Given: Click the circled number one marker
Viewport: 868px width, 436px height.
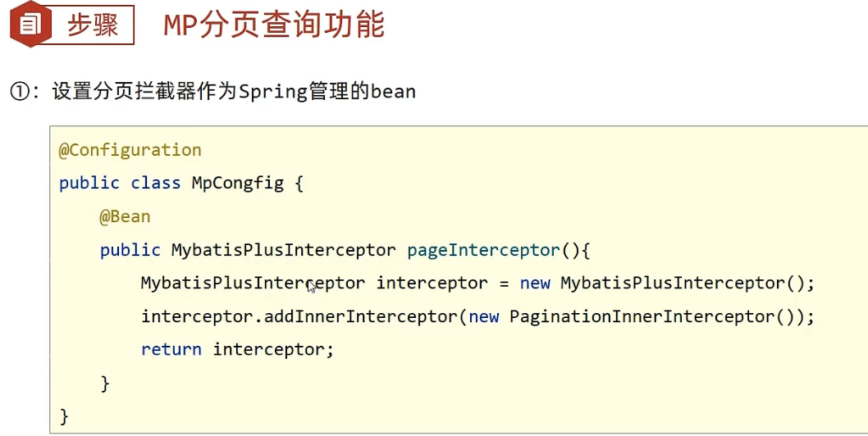Looking at the screenshot, I should click(20, 91).
